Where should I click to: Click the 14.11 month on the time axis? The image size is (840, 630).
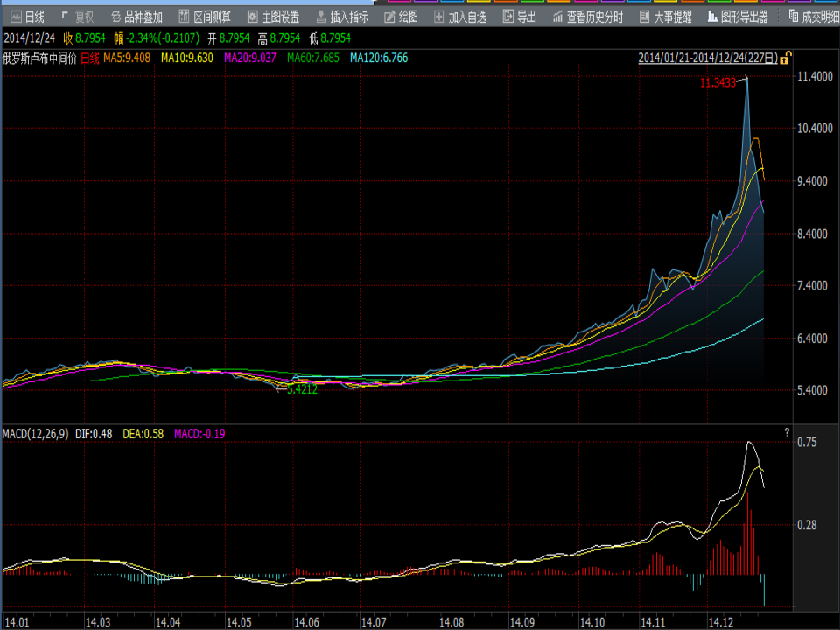[x=653, y=622]
